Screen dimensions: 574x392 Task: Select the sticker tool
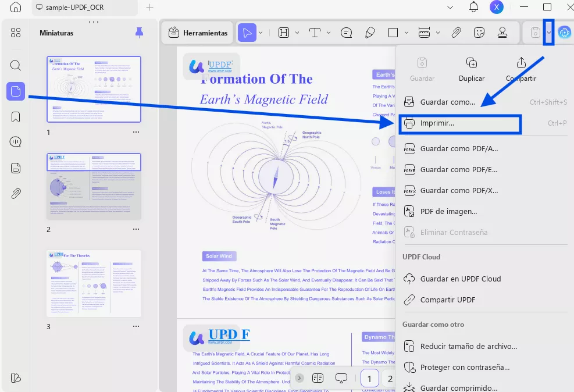(x=479, y=33)
